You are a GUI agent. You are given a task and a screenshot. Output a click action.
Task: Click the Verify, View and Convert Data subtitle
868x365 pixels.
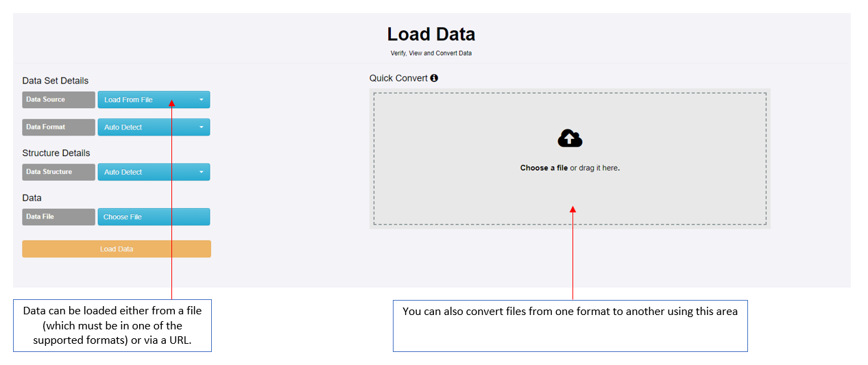tap(431, 53)
